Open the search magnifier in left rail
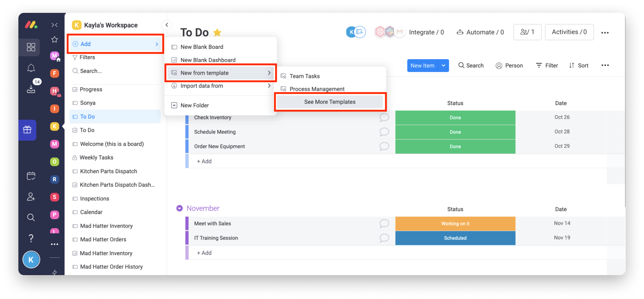644x299 pixels. 31,217
